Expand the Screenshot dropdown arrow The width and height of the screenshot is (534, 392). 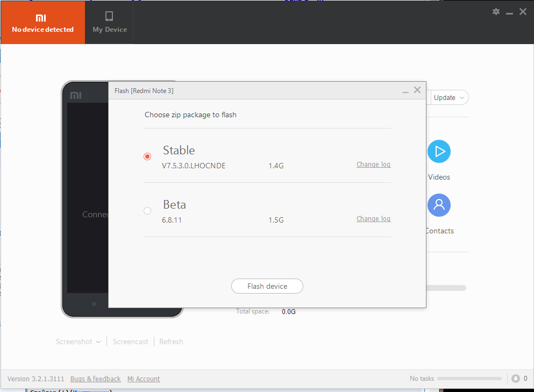(x=98, y=341)
